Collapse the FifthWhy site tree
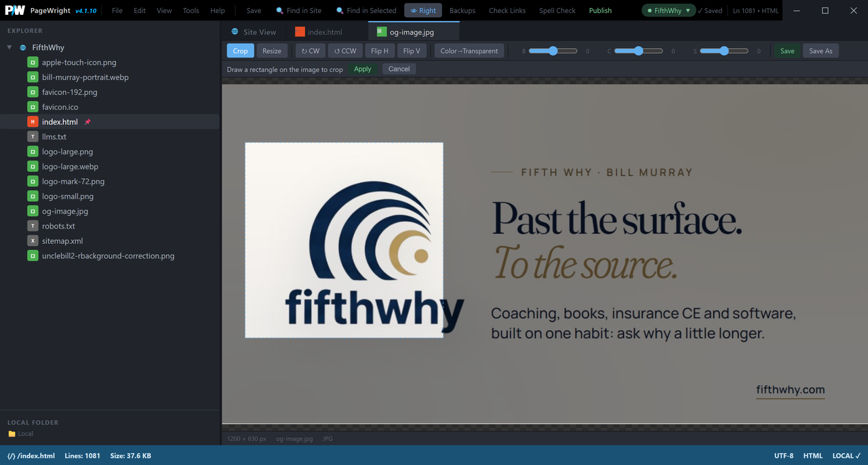 9,47
